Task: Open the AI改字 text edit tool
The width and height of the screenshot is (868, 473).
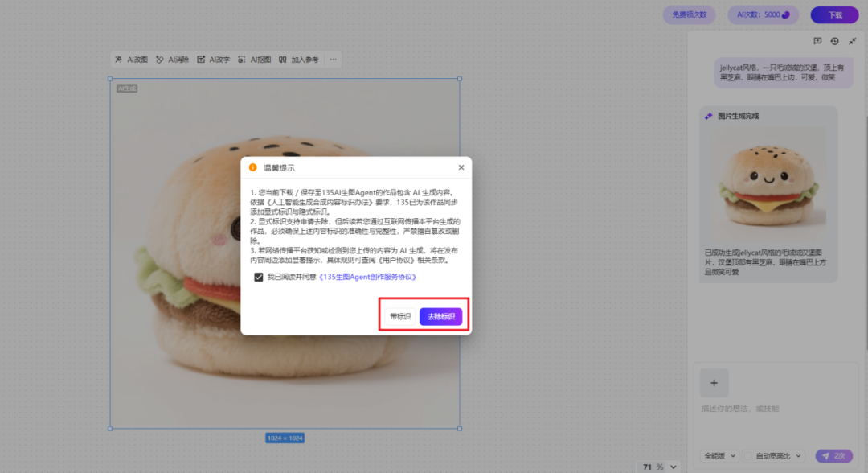Action: (x=214, y=60)
